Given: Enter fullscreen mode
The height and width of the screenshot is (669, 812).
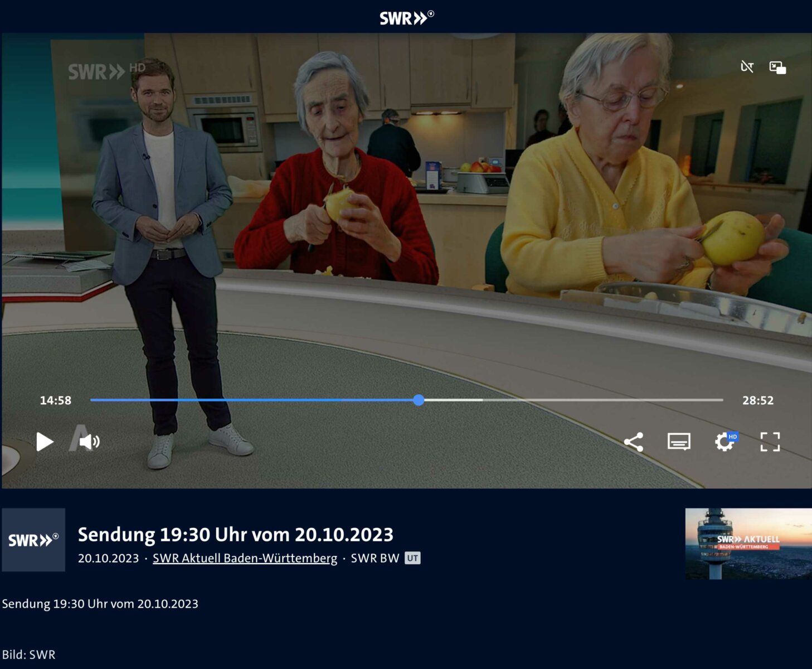Looking at the screenshot, I should click(770, 442).
